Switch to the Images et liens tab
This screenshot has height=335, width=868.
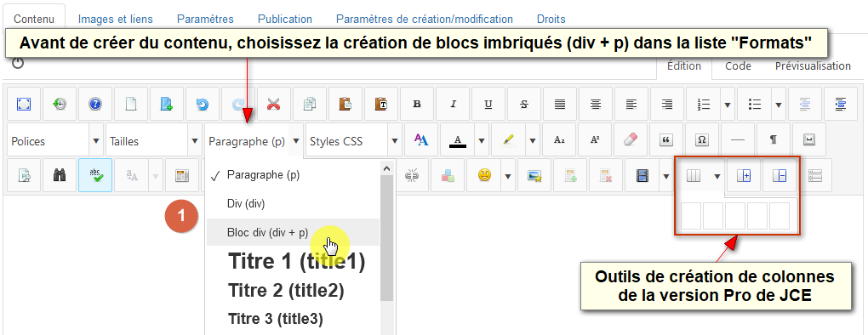[115, 19]
